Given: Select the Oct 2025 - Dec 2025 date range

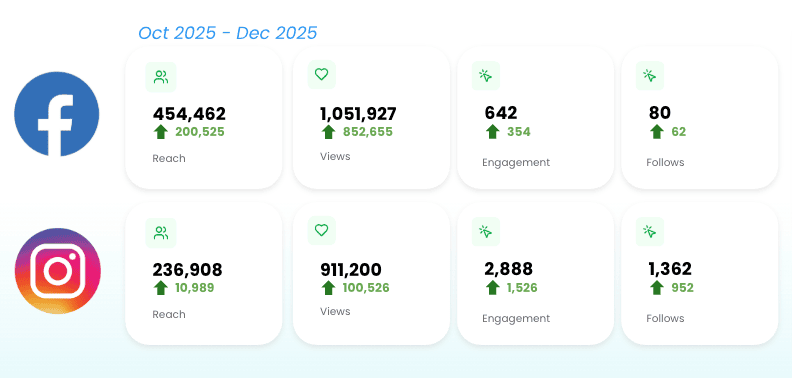Looking at the screenshot, I should pos(228,33).
